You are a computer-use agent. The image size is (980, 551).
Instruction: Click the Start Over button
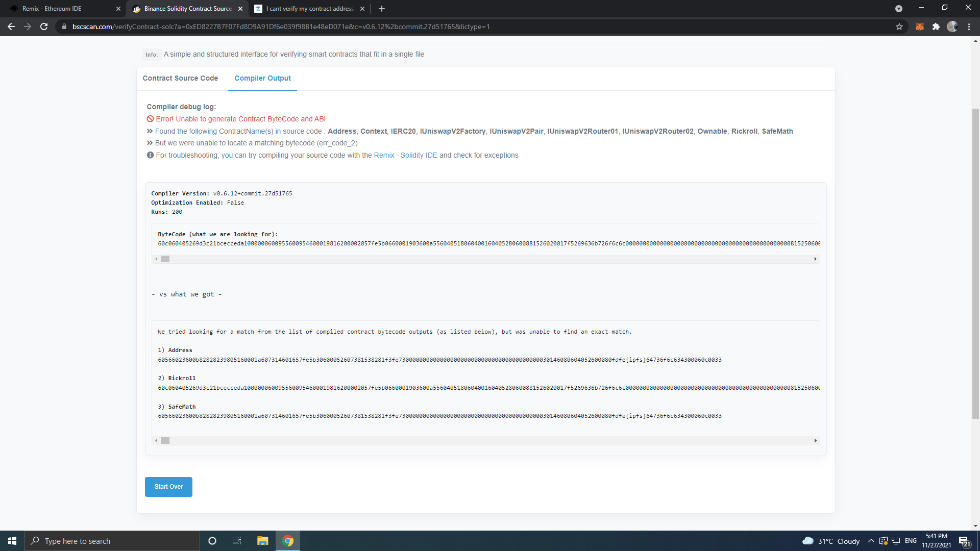[x=168, y=487]
